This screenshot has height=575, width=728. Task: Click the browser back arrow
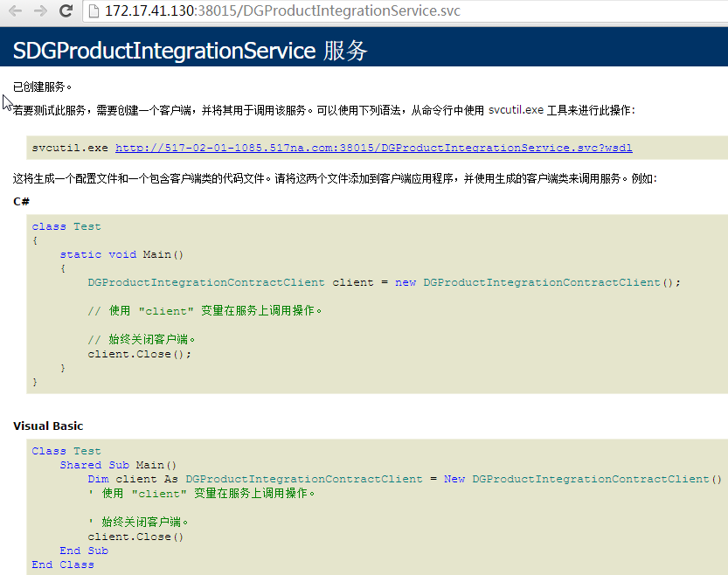[15, 11]
